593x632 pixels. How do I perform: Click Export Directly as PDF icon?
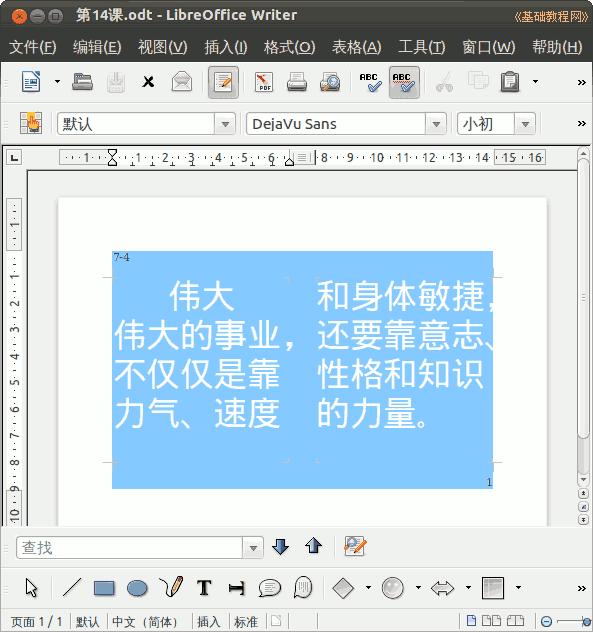tap(264, 82)
